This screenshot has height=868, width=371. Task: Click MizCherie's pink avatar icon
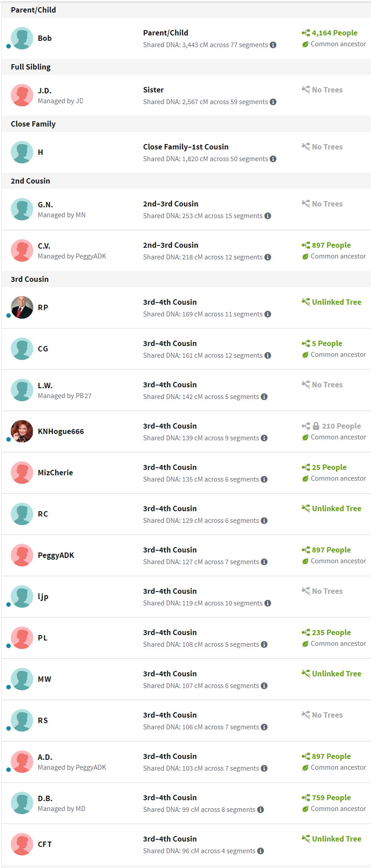[22, 473]
